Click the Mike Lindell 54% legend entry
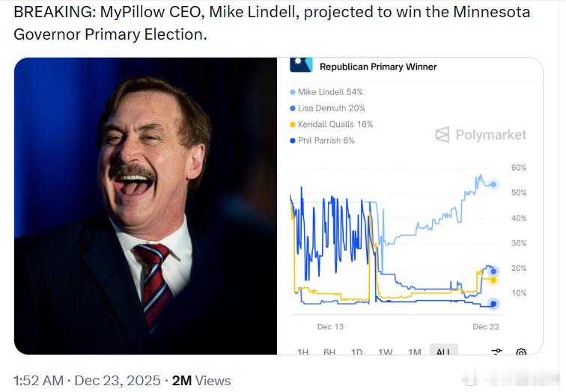Screen dimensions: 566x392 pyautogui.click(x=330, y=92)
